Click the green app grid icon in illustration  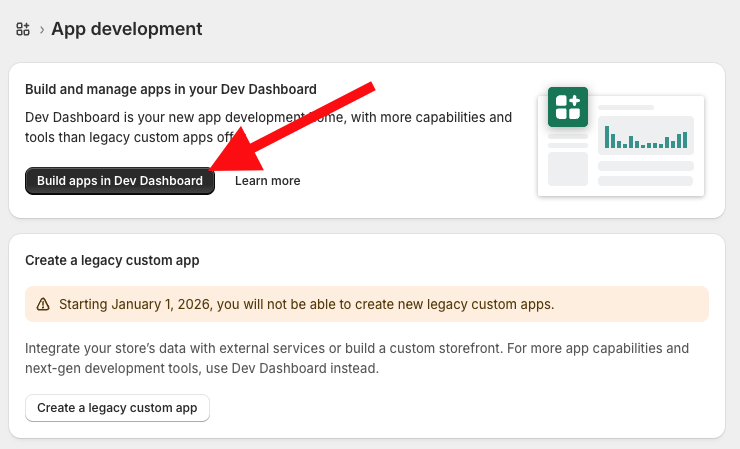(x=567, y=107)
